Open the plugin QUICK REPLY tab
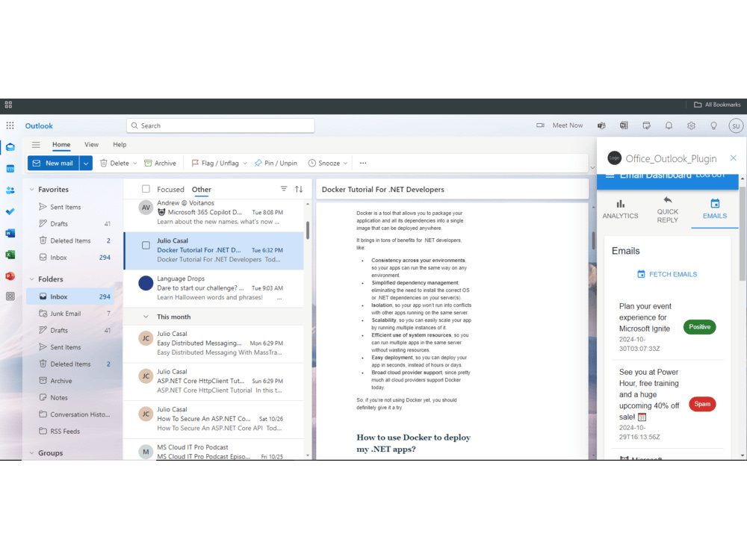The height and width of the screenshot is (560, 747). pos(667,210)
